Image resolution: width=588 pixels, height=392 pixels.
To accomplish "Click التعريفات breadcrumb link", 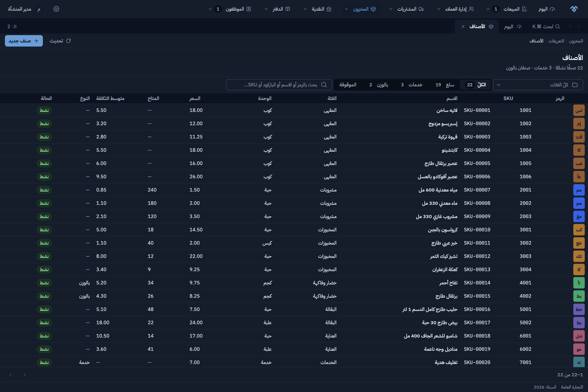I will (556, 41).
